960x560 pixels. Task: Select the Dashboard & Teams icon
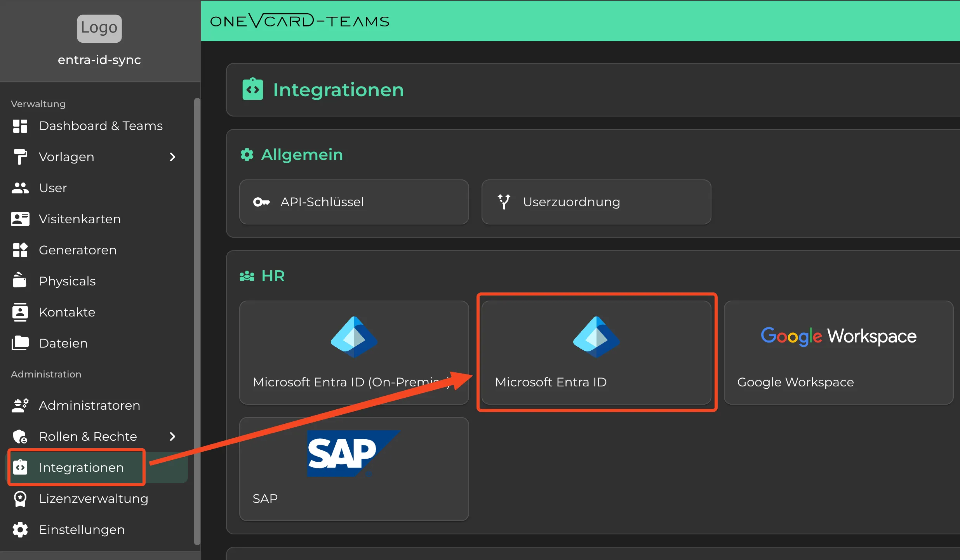20,126
